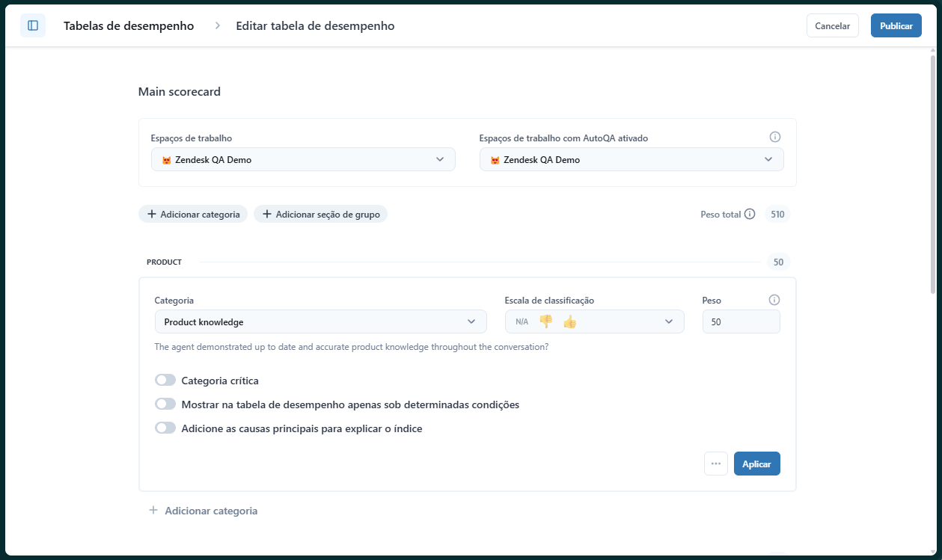Click Editar tabela de desempenho breadcrumb

(x=315, y=25)
